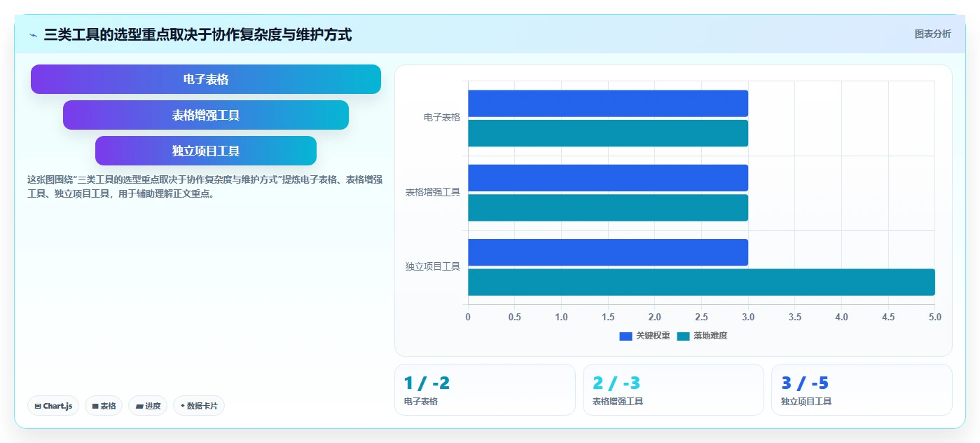Click the 落地难度 bar for 表格增强工具
The width and height of the screenshot is (980, 443).
click(x=608, y=207)
